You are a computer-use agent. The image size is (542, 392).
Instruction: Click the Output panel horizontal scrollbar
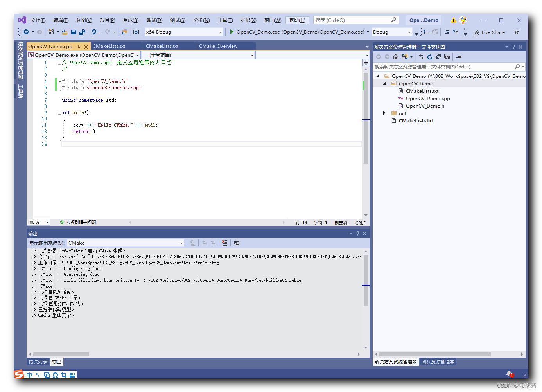pyautogui.click(x=61, y=354)
